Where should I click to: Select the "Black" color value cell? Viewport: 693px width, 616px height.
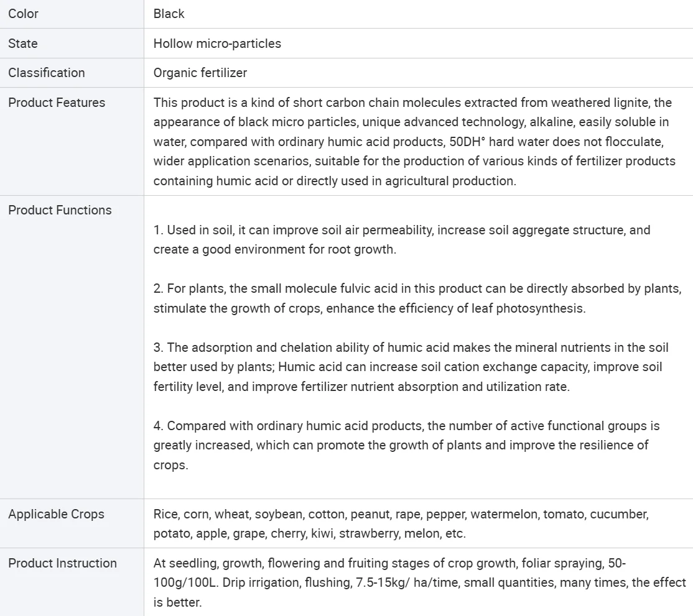[169, 14]
